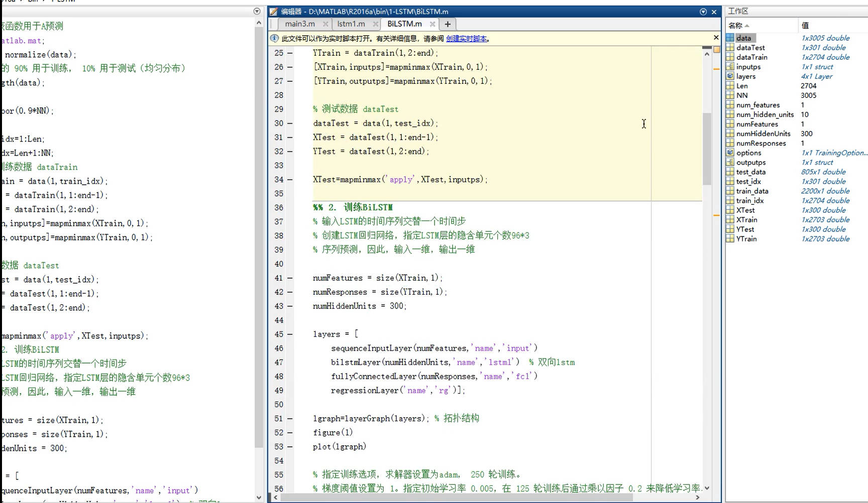Toggle breakpoint dash on line 34

pyautogui.click(x=290, y=179)
